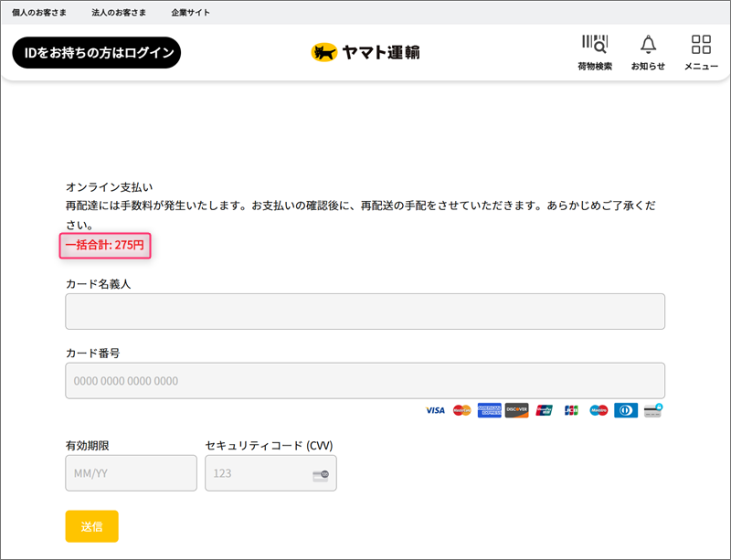Focus the カード名義人 input field
Viewport: 731px width, 560px height.
pyautogui.click(x=365, y=312)
